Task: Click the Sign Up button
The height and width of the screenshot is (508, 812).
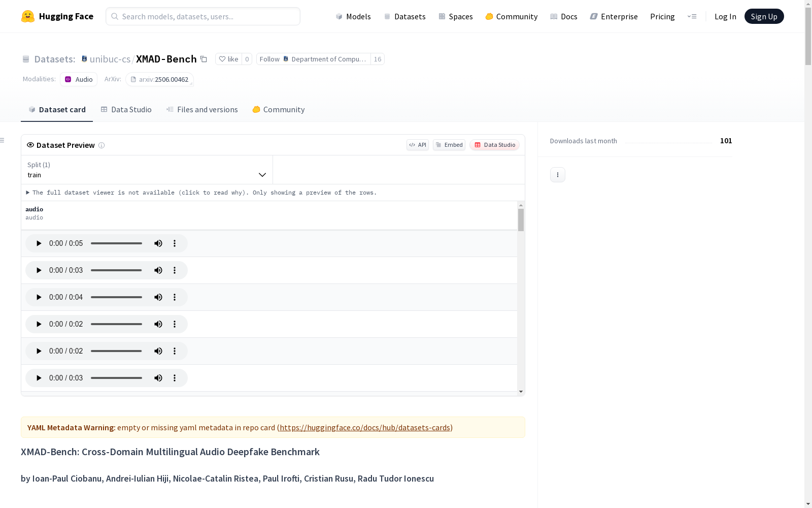Action: click(764, 16)
